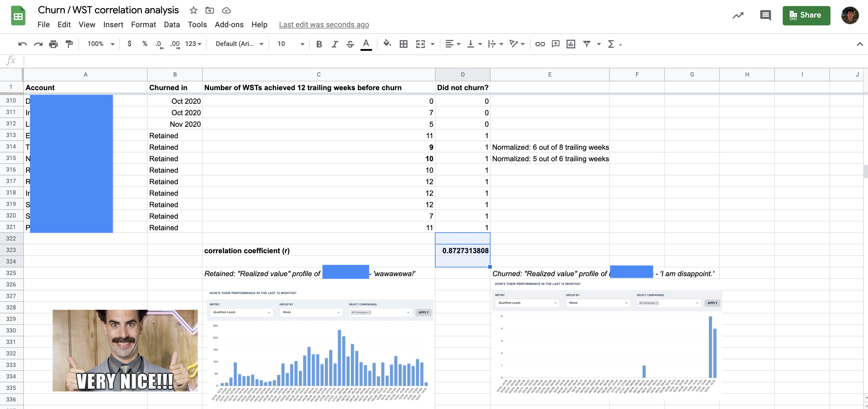Open the Sheets home icon
This screenshot has width=868, height=409.
pyautogui.click(x=18, y=16)
